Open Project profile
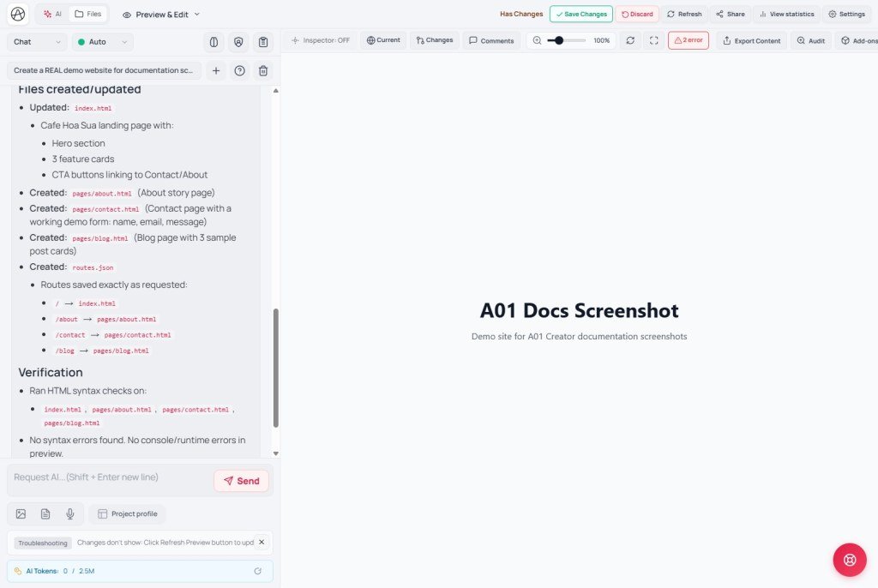The image size is (878, 588). point(128,513)
